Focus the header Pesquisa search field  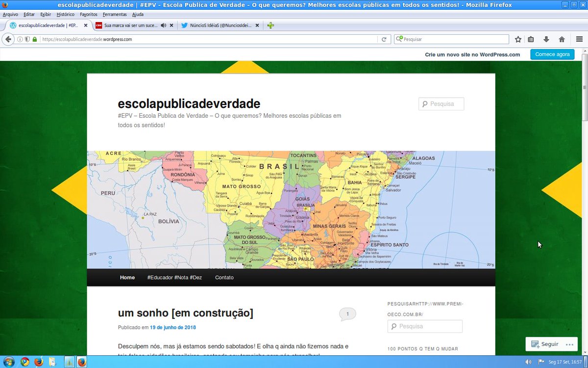coord(441,104)
